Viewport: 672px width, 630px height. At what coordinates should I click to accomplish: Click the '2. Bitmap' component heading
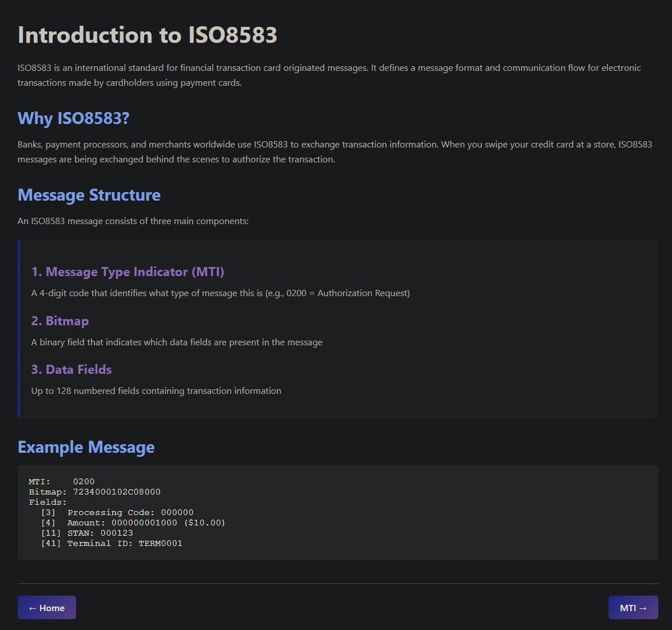pyautogui.click(x=60, y=321)
